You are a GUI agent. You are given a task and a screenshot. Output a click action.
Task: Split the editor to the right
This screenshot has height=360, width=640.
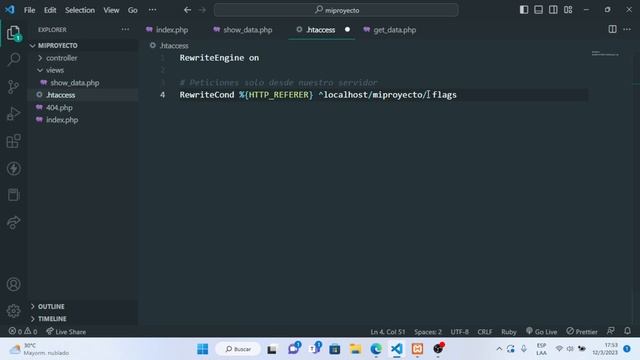(x=612, y=29)
